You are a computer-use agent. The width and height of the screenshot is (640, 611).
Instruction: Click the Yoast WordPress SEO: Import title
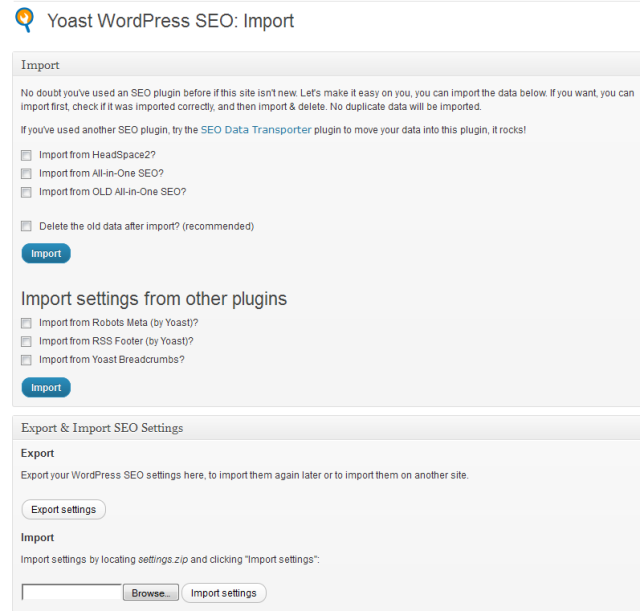coord(170,20)
